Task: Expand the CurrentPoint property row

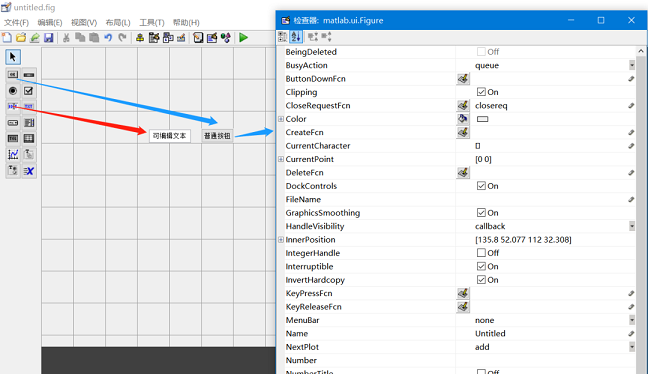Action: [x=281, y=159]
